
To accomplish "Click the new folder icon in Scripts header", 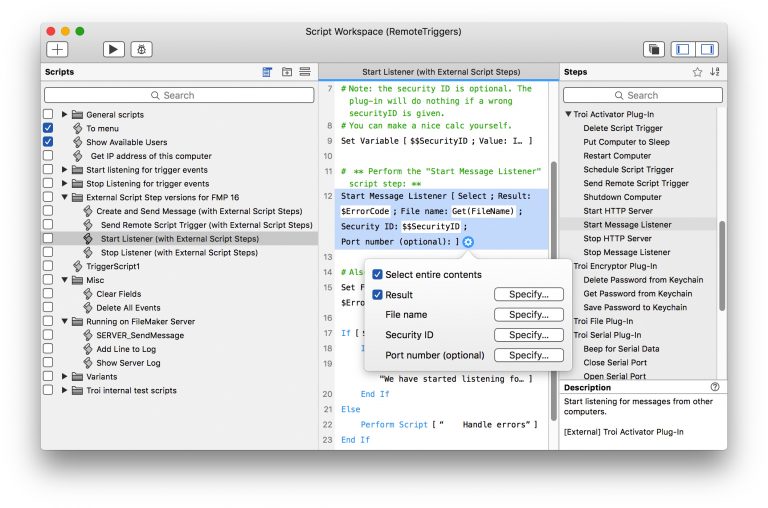I will coord(287,72).
